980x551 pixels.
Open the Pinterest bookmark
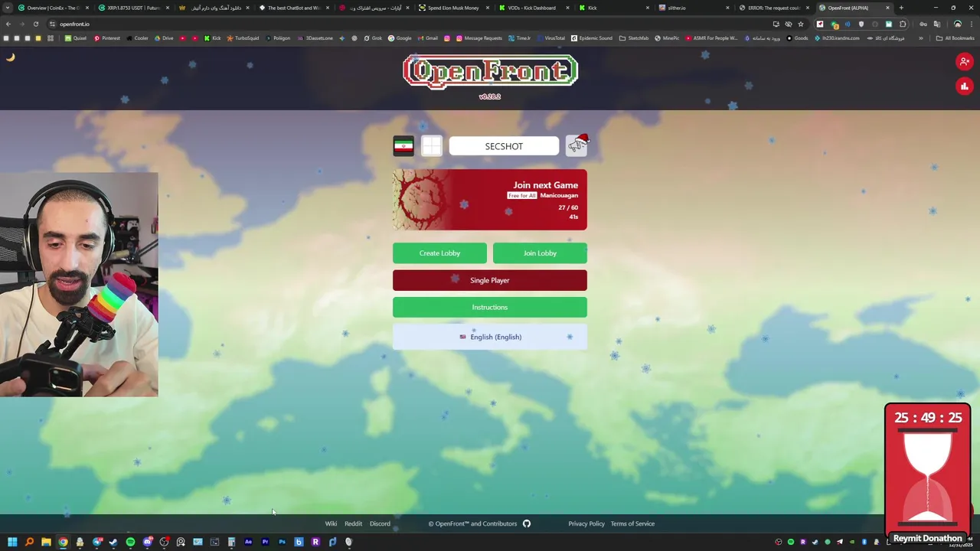click(107, 38)
